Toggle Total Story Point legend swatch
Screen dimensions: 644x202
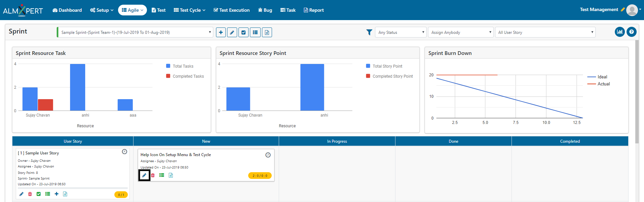(368, 66)
